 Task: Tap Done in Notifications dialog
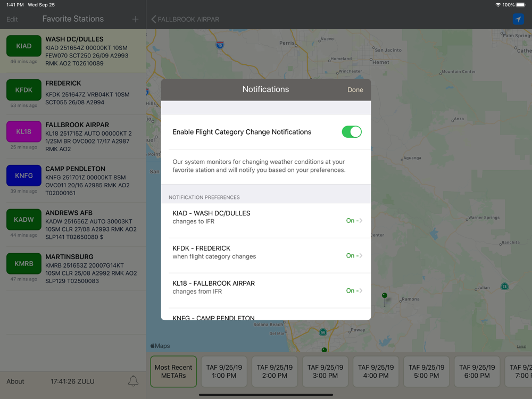click(x=355, y=90)
